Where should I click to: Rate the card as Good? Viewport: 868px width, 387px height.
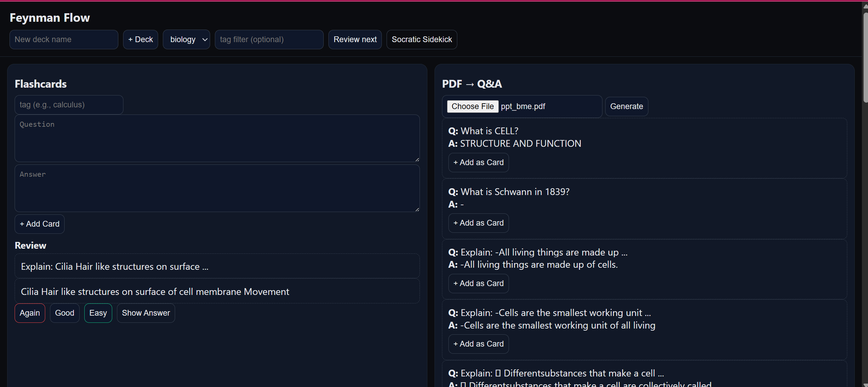(65, 313)
